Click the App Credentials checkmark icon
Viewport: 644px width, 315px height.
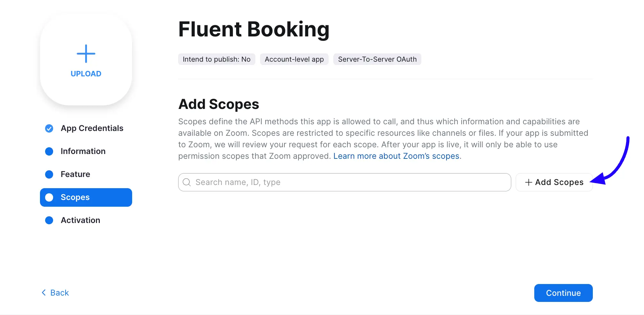click(49, 128)
